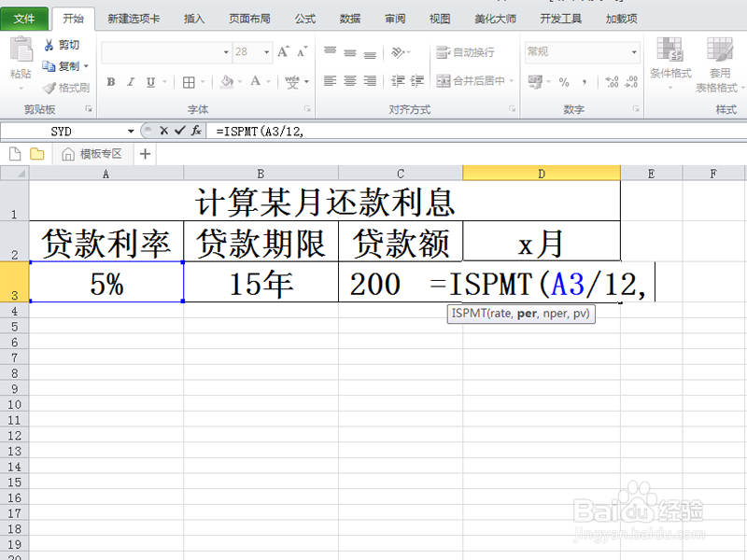This screenshot has height=560, width=747.
Task: Open the Name Box dropdown arrow
Action: [131, 131]
